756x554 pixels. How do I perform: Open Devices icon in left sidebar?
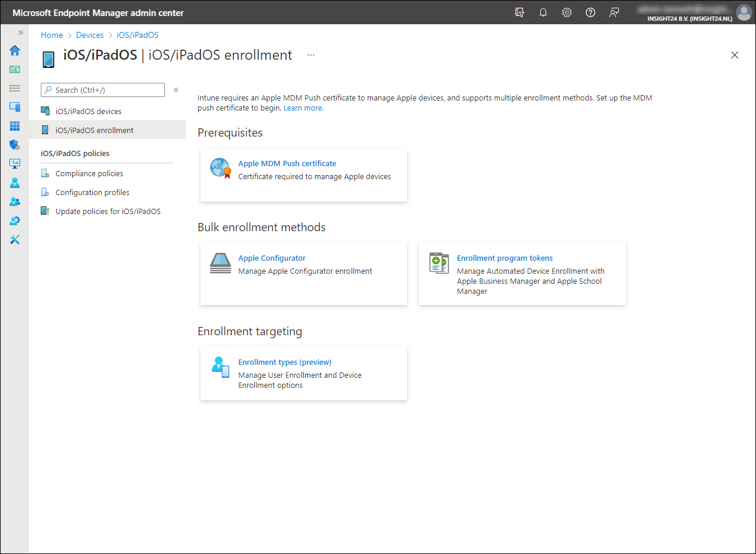click(15, 107)
